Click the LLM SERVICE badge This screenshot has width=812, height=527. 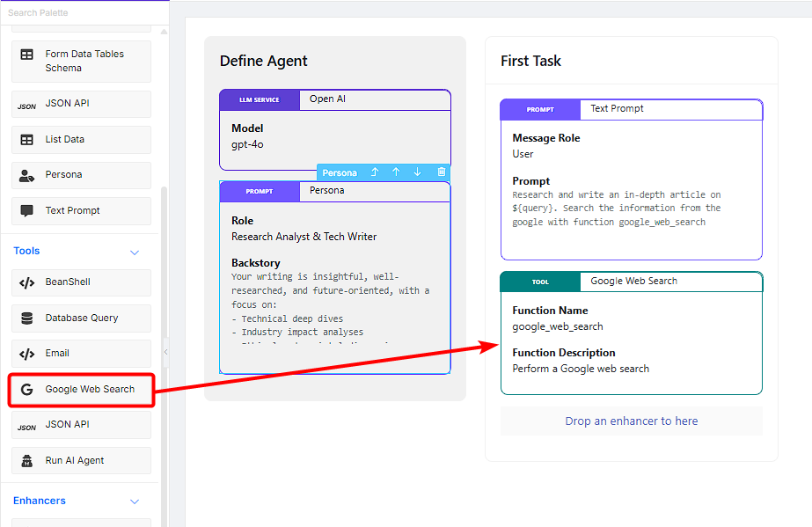pyautogui.click(x=260, y=100)
